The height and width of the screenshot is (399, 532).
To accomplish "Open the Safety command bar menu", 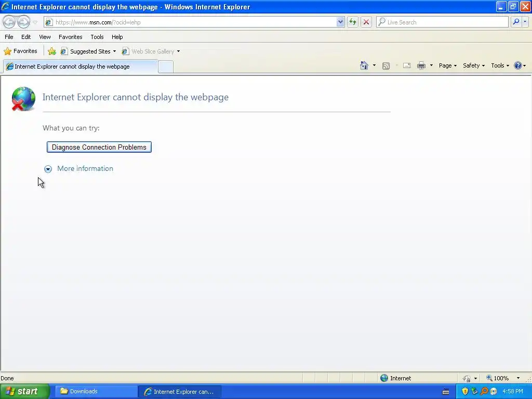I will pos(474,65).
